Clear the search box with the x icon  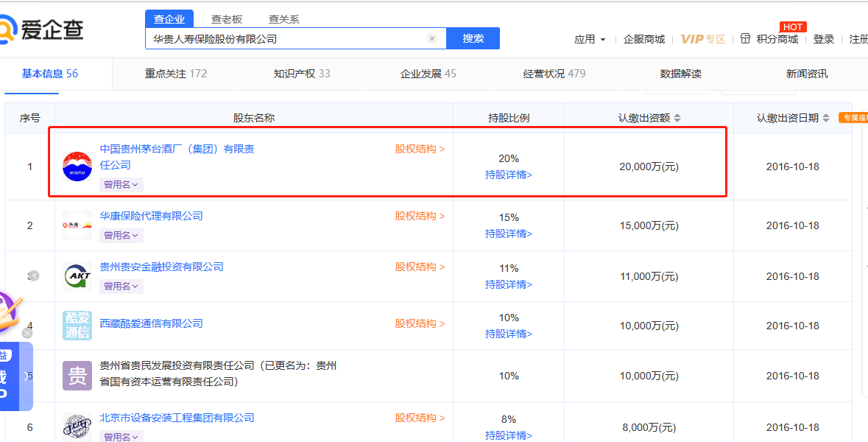coord(432,38)
